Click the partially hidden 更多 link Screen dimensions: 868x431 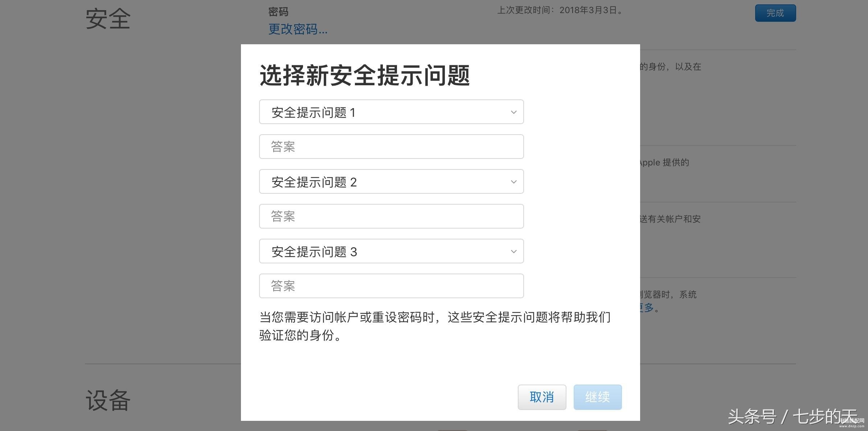click(x=647, y=308)
